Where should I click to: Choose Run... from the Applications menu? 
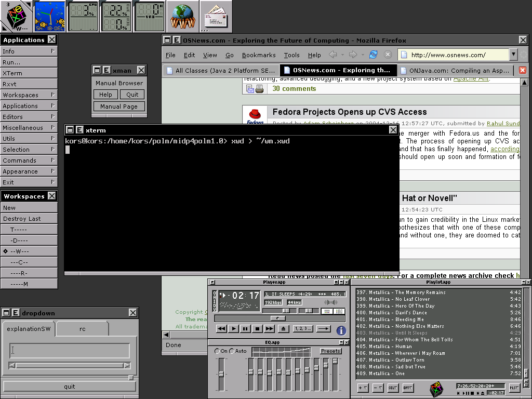point(29,62)
